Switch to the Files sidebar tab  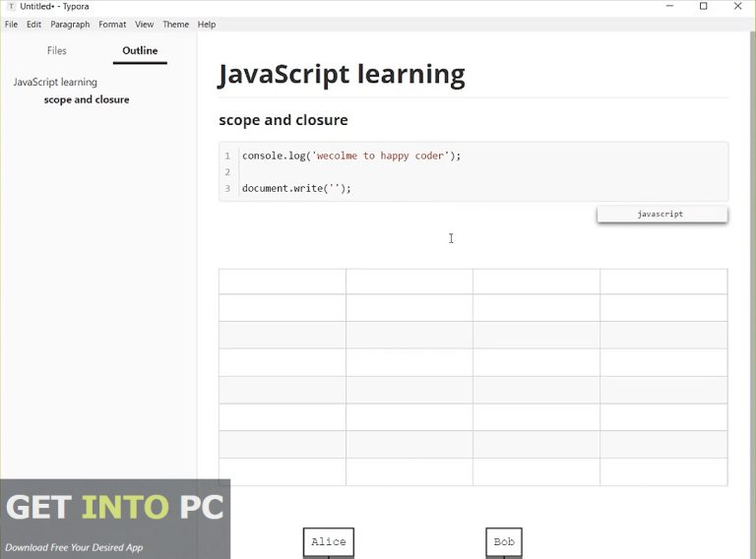click(x=57, y=50)
